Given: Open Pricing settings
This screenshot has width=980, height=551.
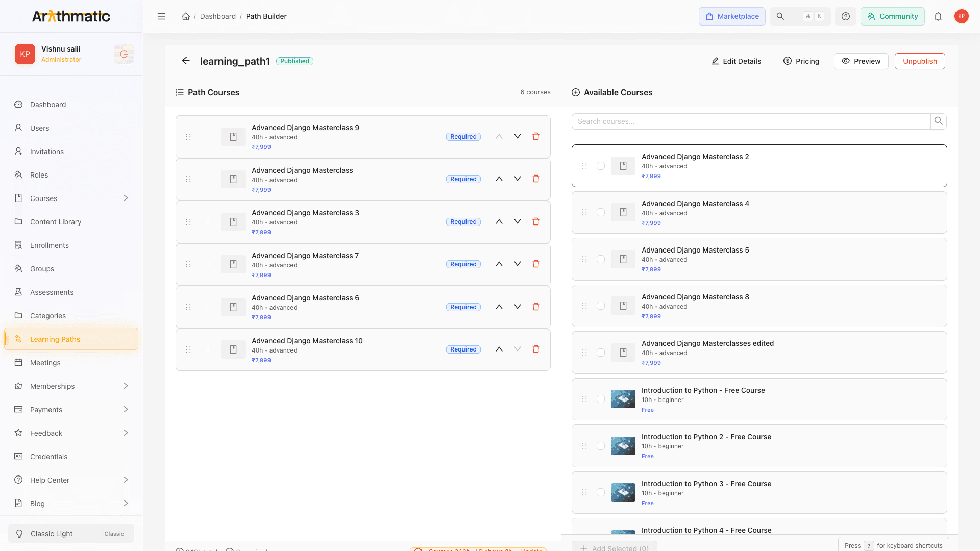Looking at the screenshot, I should 801,61.
